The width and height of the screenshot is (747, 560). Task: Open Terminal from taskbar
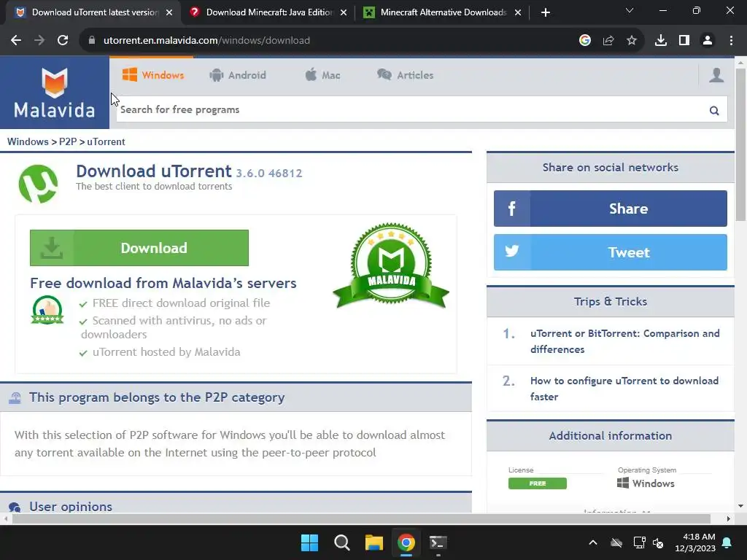[438, 542]
